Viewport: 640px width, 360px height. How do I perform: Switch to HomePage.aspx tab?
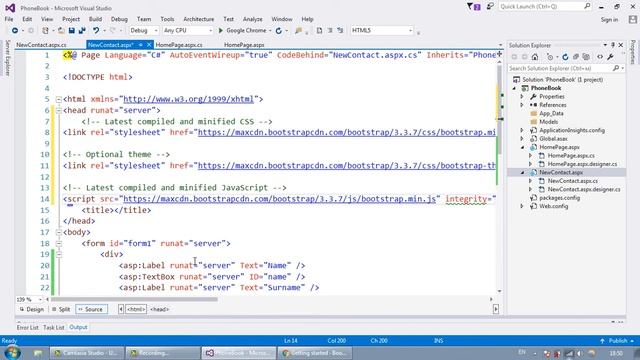coord(244,45)
